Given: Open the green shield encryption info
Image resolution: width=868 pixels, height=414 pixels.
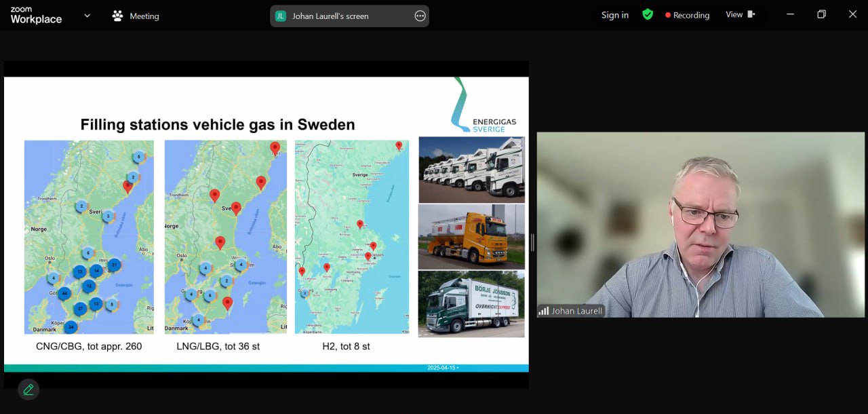Looking at the screenshot, I should [648, 14].
